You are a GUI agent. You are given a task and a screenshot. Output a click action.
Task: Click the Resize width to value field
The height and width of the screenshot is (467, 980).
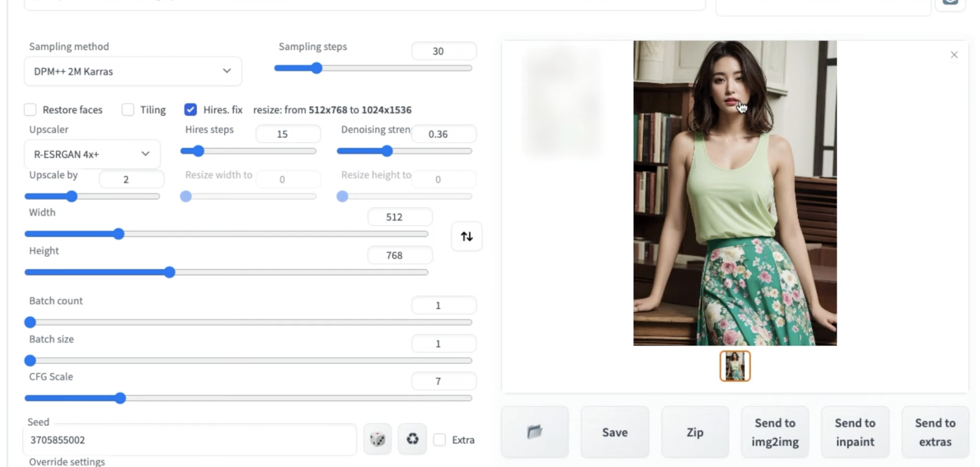(288, 179)
